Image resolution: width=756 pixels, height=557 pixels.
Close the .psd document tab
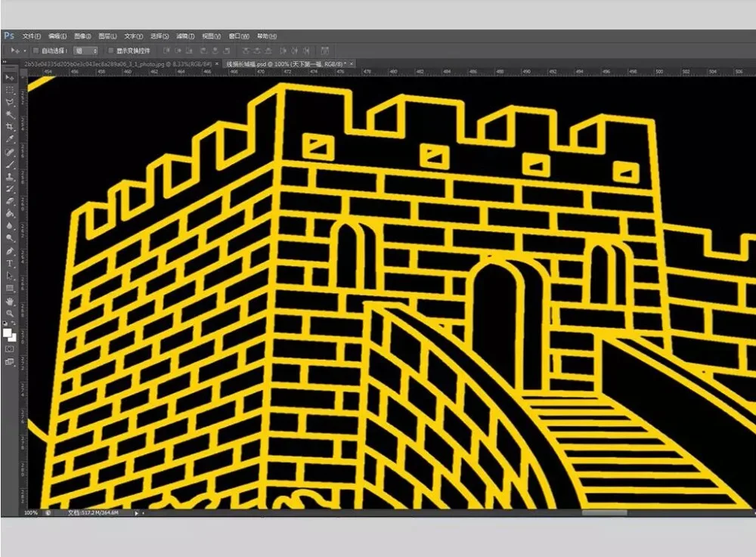coord(352,63)
